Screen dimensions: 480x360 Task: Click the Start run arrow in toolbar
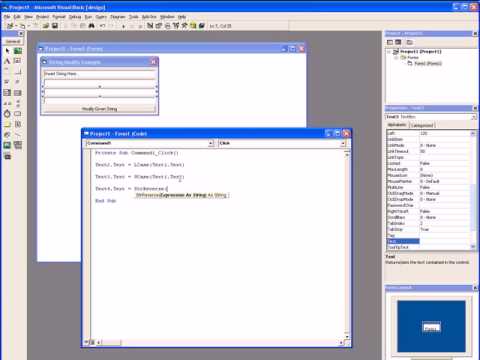[123, 26]
